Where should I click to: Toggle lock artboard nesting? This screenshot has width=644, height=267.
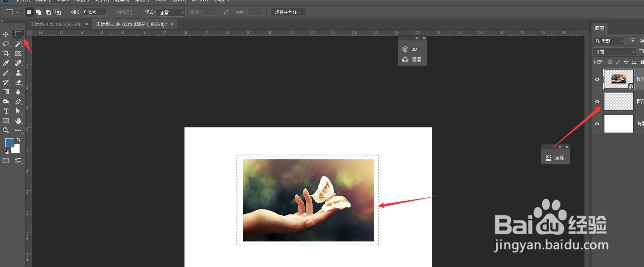(x=634, y=62)
